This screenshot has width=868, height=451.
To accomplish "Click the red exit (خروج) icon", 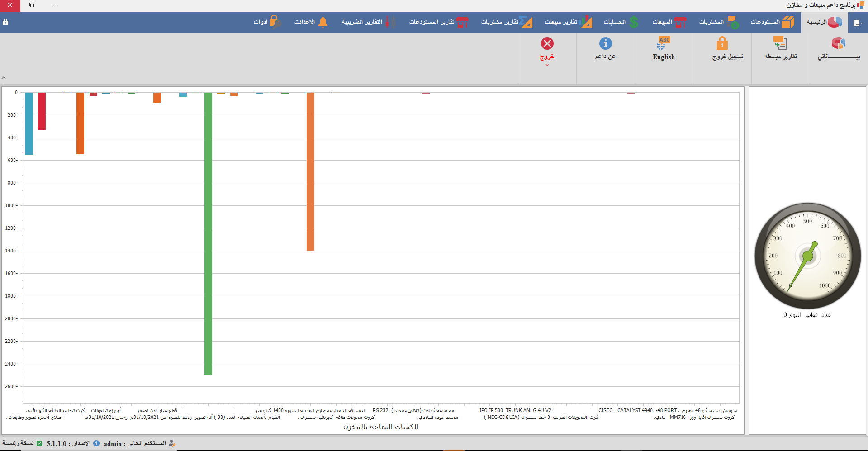I will (547, 43).
